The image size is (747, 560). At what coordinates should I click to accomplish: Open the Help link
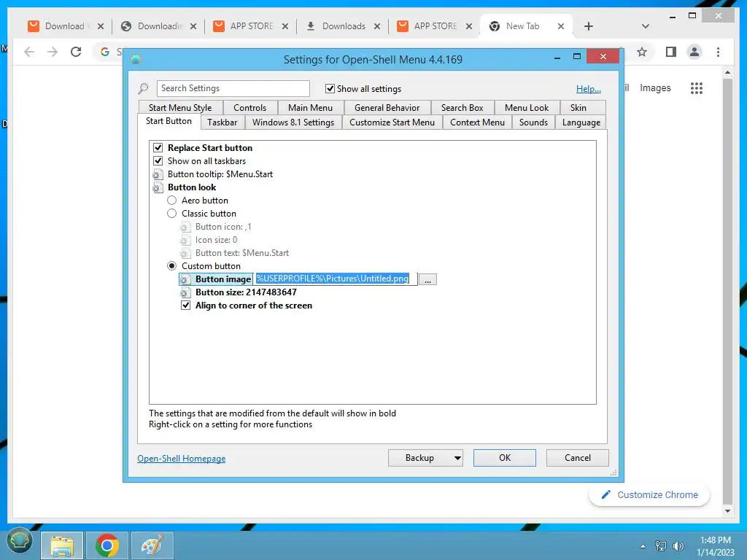589,88
